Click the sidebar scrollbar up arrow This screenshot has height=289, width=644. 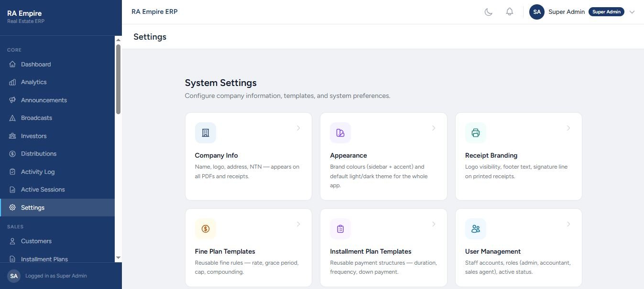118,40
